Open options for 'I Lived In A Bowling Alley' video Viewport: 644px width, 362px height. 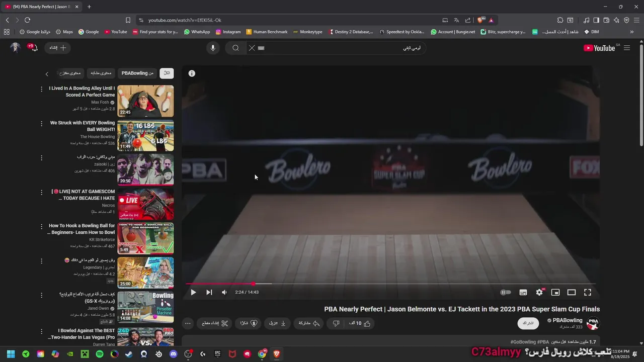coord(42,89)
